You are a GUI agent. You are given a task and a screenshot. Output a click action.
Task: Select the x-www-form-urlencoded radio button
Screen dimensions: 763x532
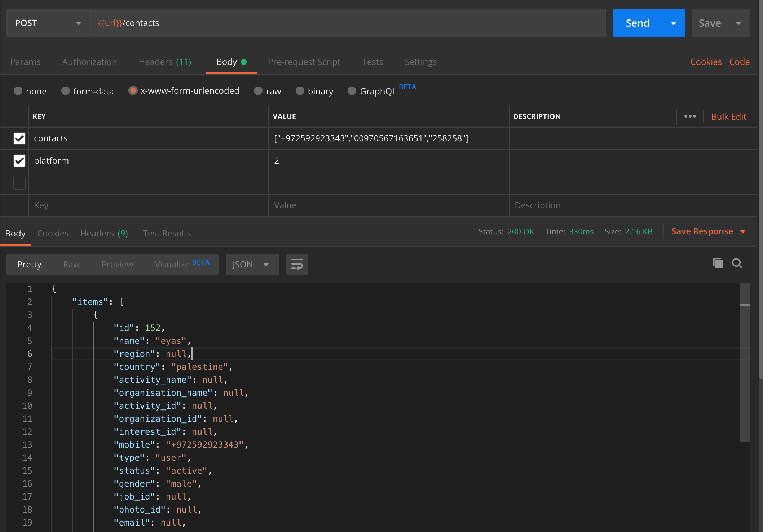click(x=133, y=91)
